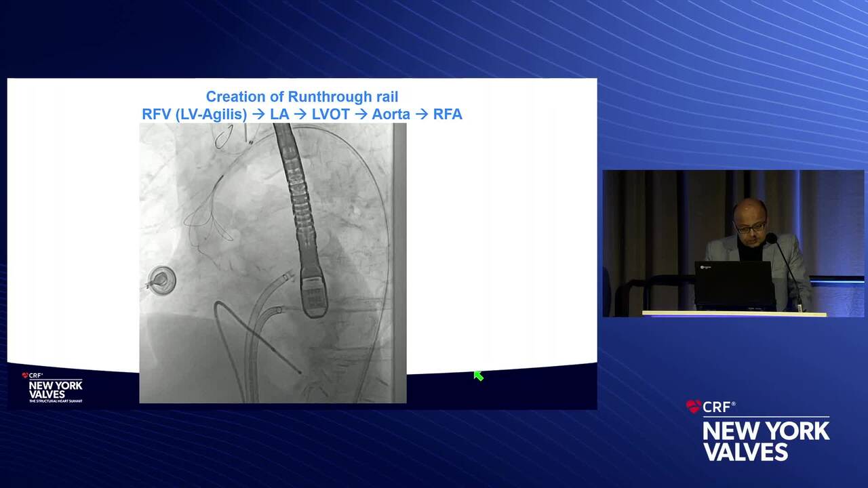
Task: Click the 'RFA' label at end of route
Action: coord(448,114)
